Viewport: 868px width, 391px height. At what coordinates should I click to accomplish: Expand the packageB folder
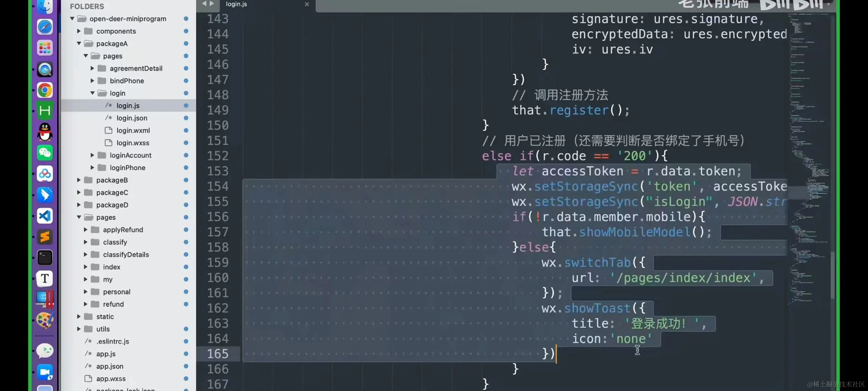78,180
